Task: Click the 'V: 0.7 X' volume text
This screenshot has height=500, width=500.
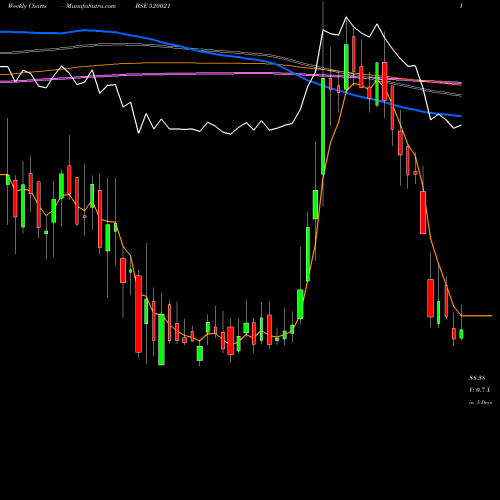Action: pos(480,390)
